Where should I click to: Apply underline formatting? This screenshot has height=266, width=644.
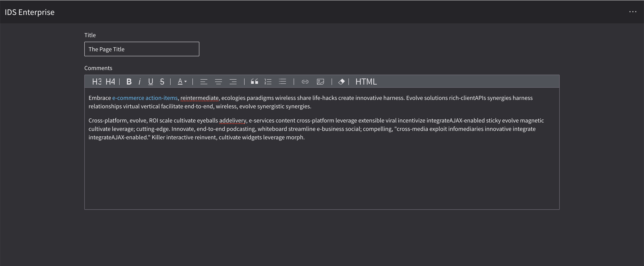pyautogui.click(x=150, y=82)
